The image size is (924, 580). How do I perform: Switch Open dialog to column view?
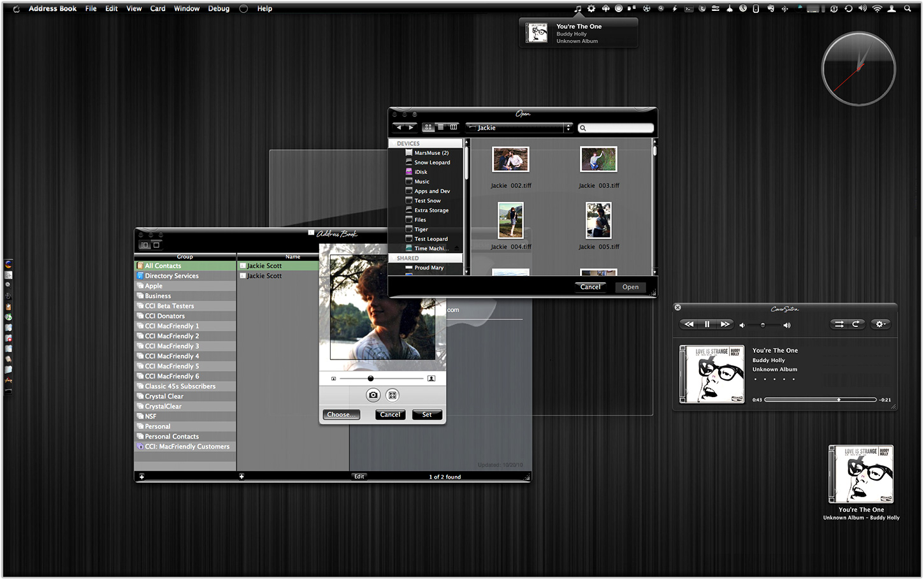453,127
